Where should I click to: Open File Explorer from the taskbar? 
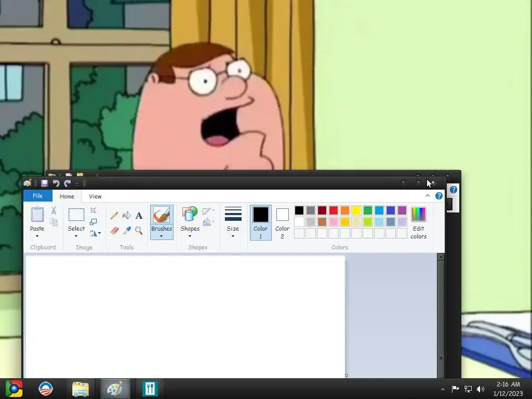click(x=81, y=389)
